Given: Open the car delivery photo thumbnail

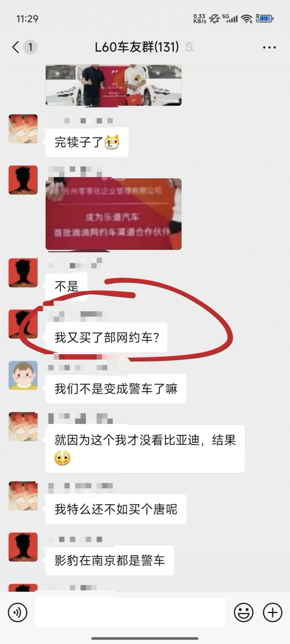Looking at the screenshot, I should (x=113, y=85).
